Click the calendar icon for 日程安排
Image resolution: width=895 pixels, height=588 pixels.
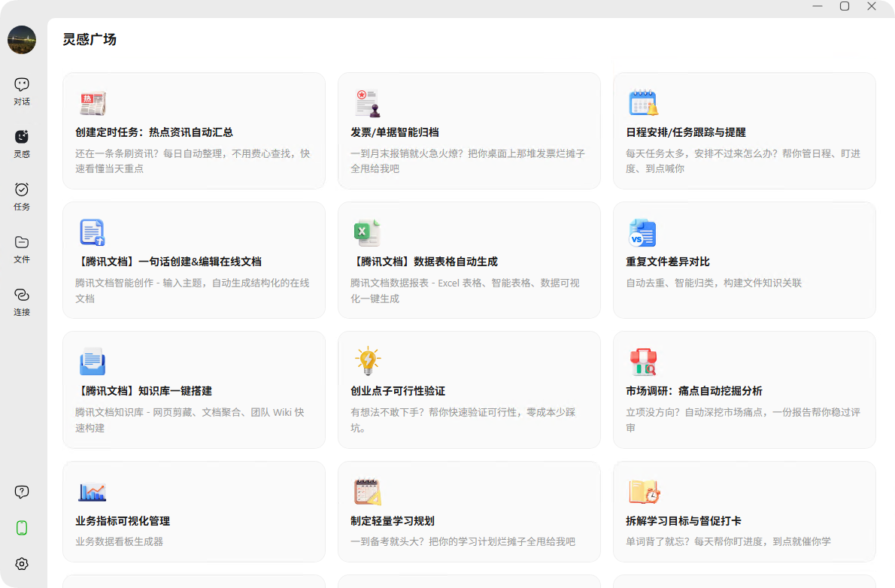coord(643,103)
